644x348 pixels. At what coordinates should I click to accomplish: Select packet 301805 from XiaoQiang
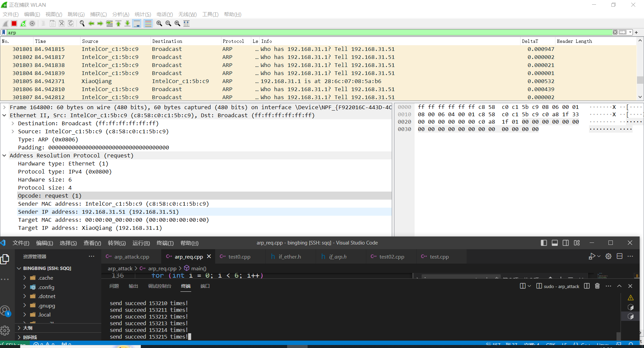click(318, 81)
